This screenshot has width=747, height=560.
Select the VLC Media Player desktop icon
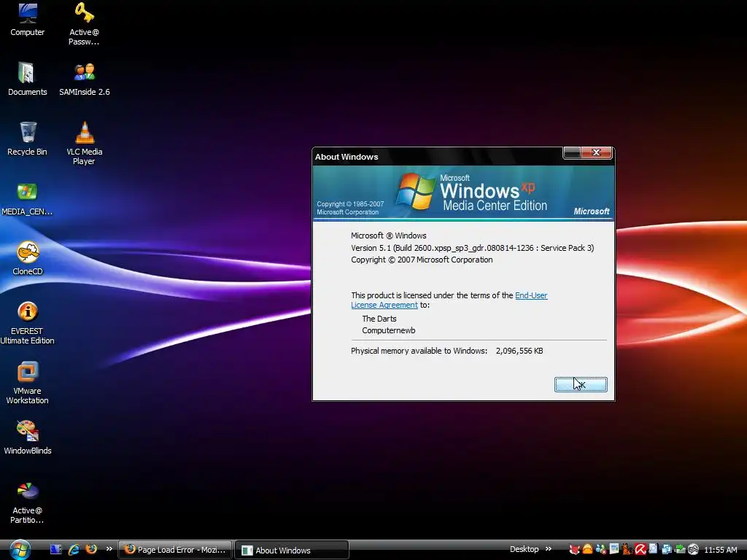(x=85, y=144)
